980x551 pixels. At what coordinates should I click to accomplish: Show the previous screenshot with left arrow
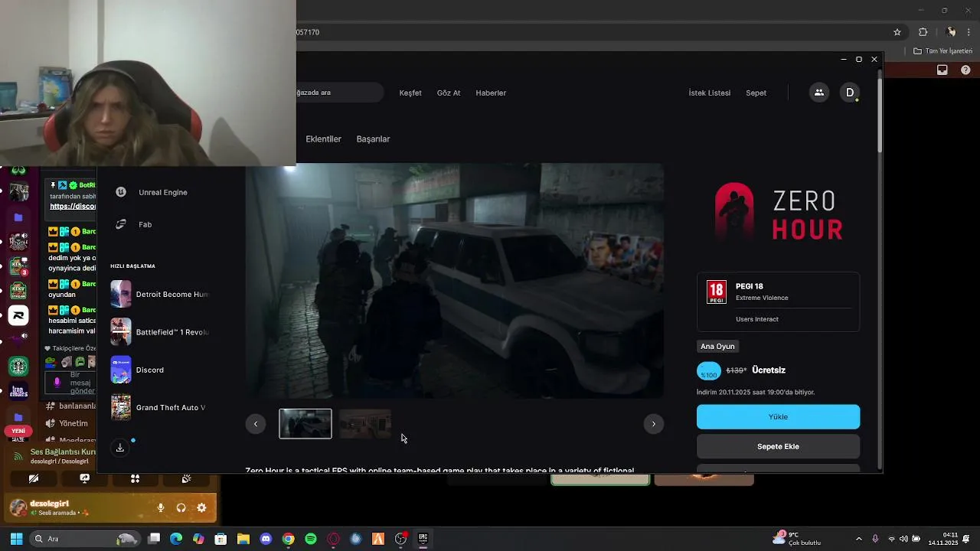coord(256,424)
